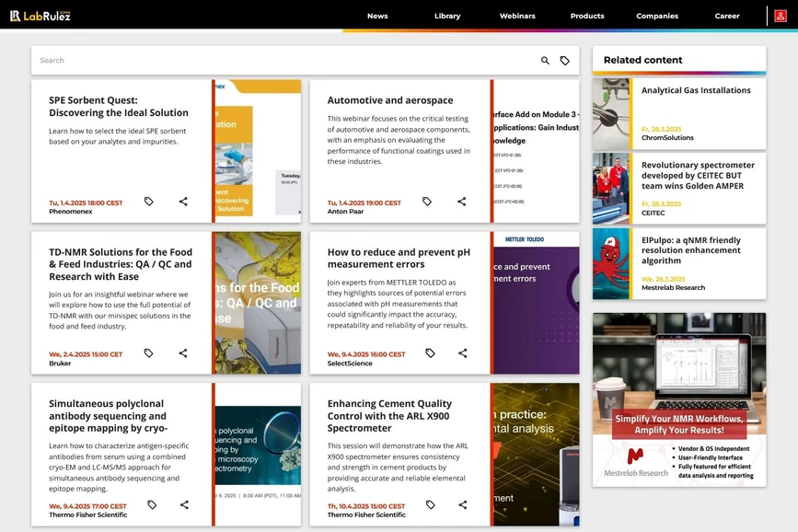The image size is (798, 532).
Task: Click ARL X900 cement webinar thumbnail
Action: [x=537, y=454]
